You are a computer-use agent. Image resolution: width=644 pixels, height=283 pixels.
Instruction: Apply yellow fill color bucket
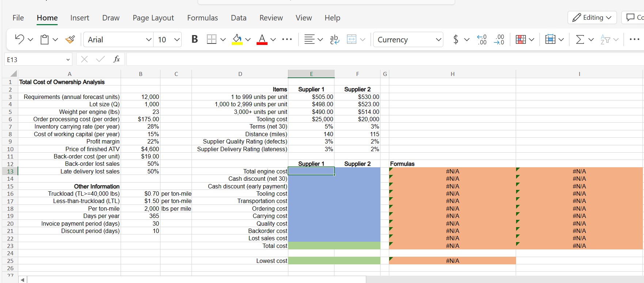click(x=238, y=39)
